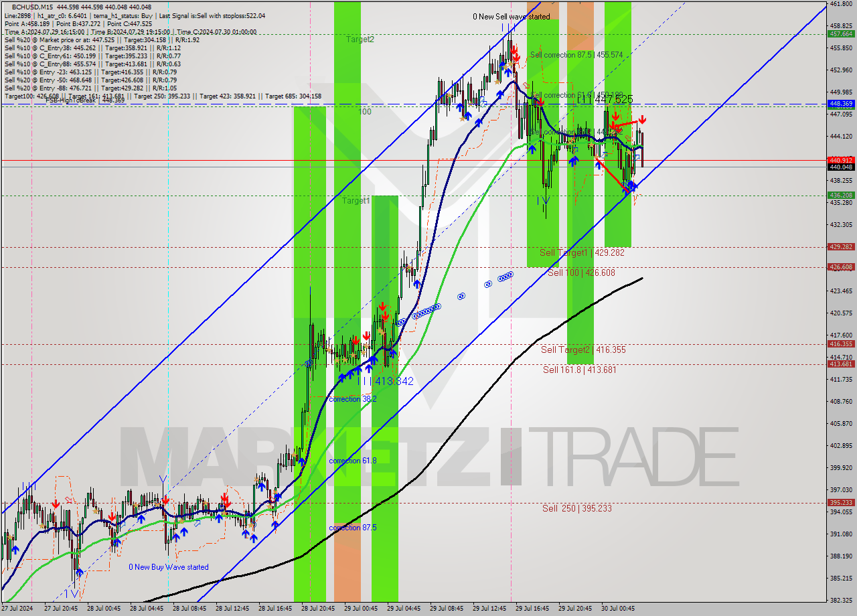Click the 'Sell %10 @ C_Entry88: 455.574' row

[92, 64]
